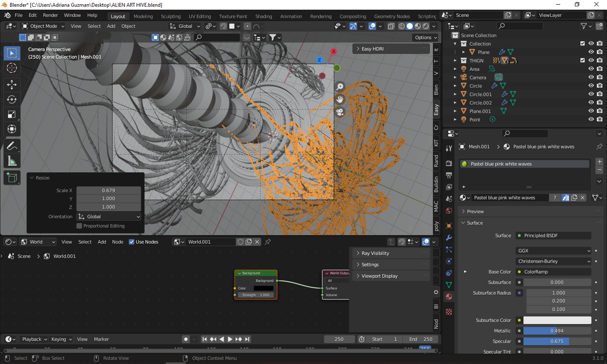
Task: Click Principled BSDF surface shader button
Action: [553, 236]
